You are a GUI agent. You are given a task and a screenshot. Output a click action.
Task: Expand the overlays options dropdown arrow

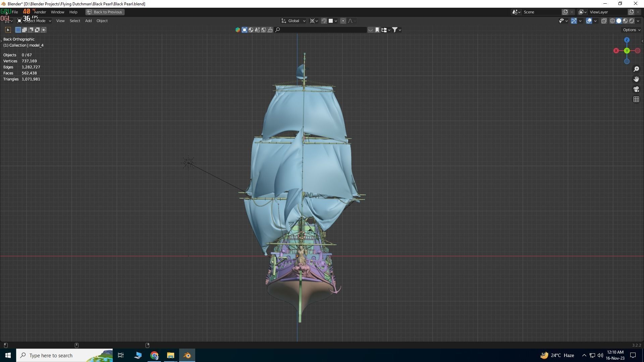(x=595, y=21)
